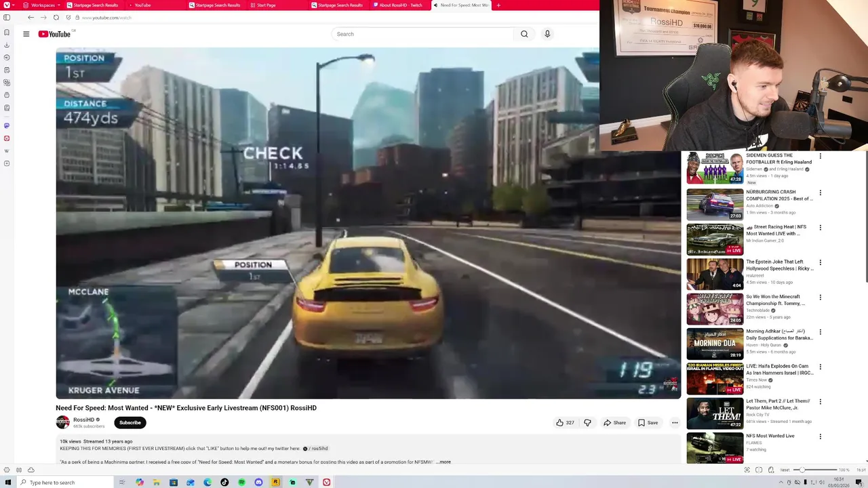Open options for Sidemen video
Image resolution: width=868 pixels, height=488 pixels.
[820, 156]
